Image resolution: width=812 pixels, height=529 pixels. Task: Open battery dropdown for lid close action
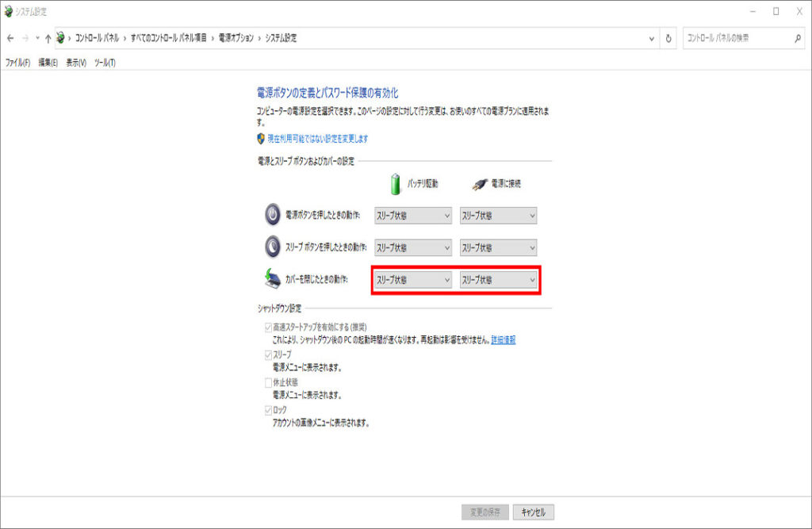412,280
